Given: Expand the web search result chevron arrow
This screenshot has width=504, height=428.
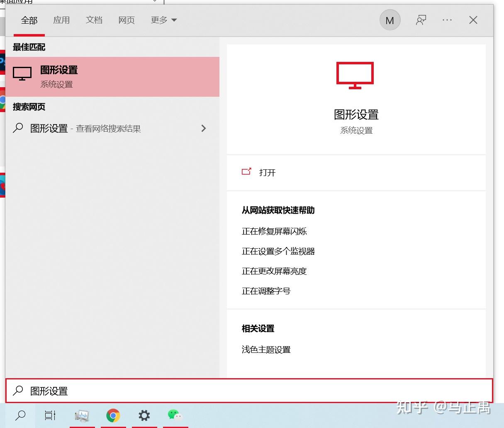Looking at the screenshot, I should (204, 128).
